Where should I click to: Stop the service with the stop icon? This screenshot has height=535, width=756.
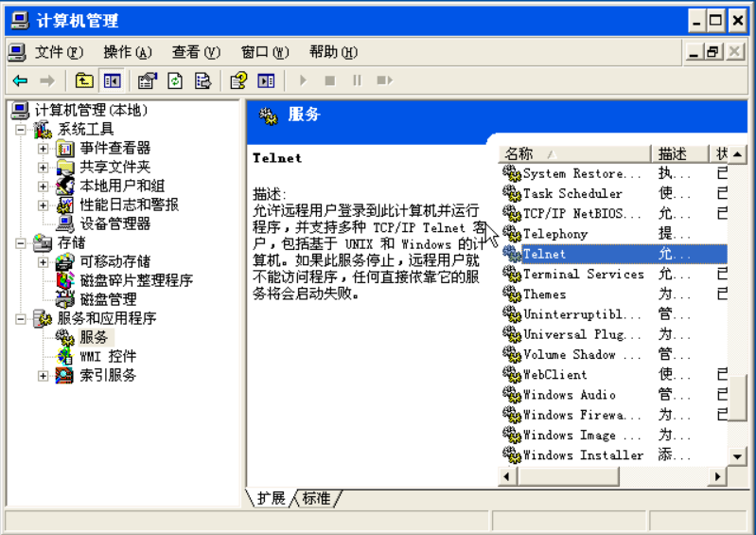coord(330,80)
